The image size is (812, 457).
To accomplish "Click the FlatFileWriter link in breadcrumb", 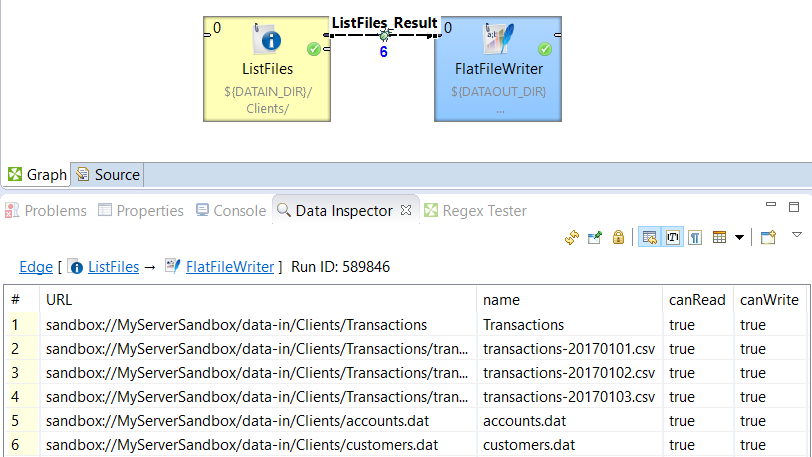I will pyautogui.click(x=229, y=267).
